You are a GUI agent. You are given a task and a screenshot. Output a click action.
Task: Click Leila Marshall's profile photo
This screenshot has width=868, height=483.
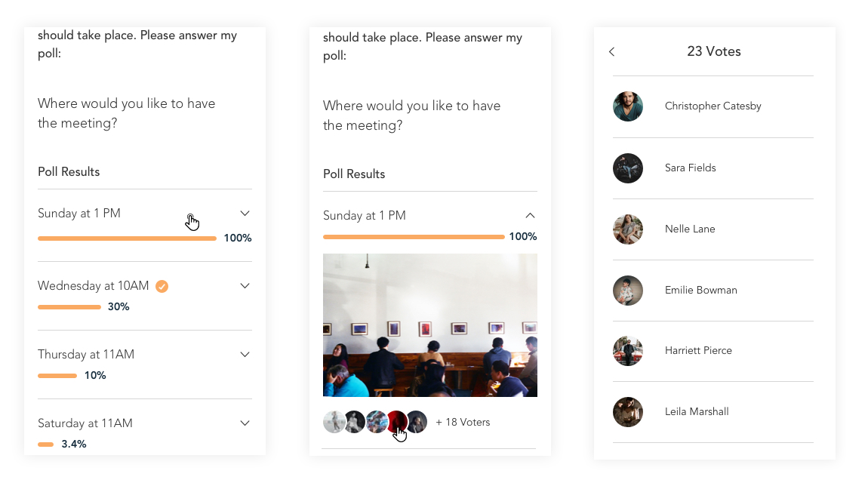(628, 412)
